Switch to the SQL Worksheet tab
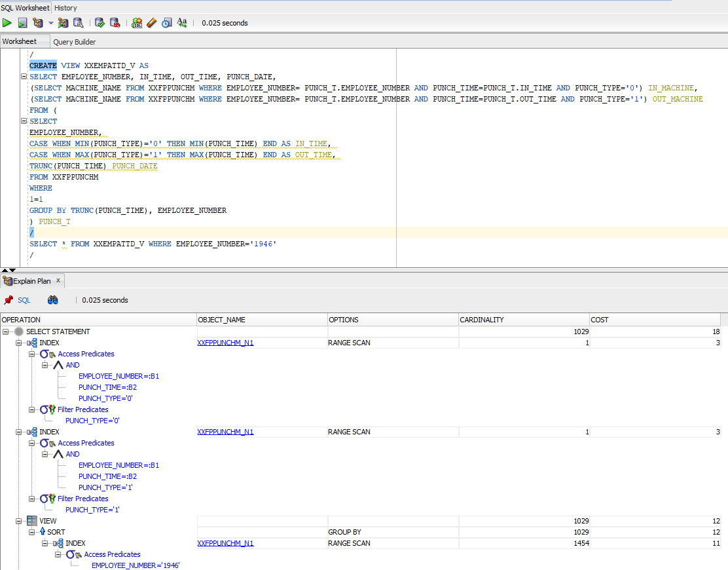This screenshot has height=570, width=728. [25, 8]
